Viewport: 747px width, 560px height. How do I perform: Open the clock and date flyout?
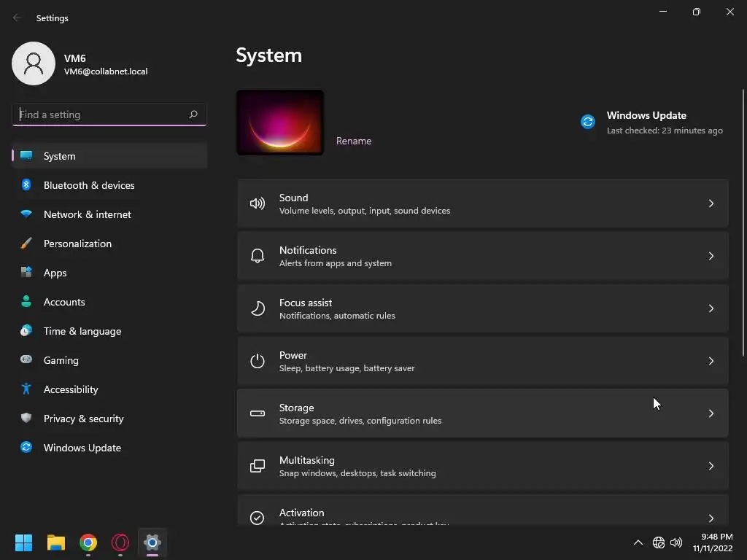(x=713, y=542)
